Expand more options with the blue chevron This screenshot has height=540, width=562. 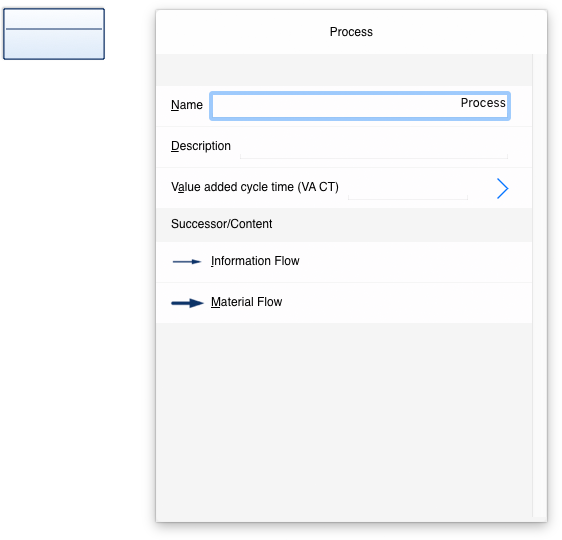point(502,188)
